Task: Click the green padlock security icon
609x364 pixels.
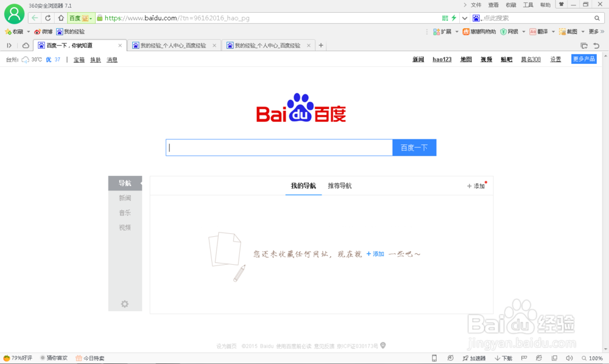Action: (100, 18)
